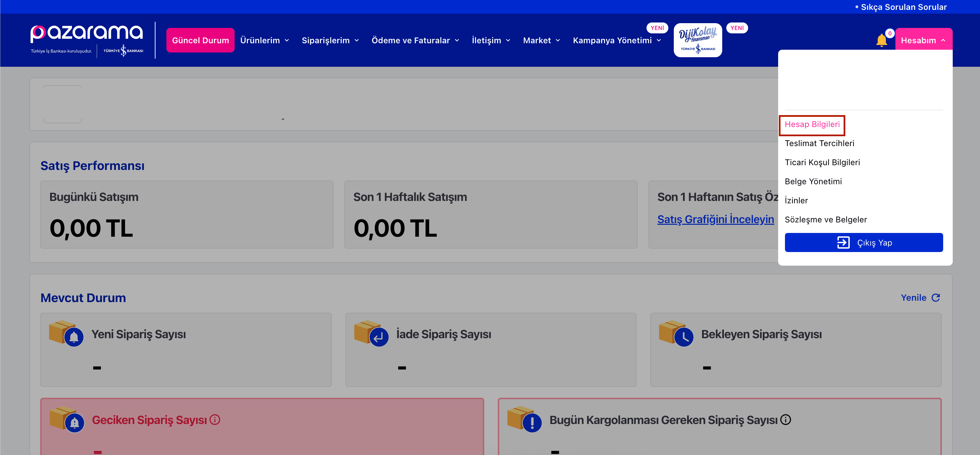Collapse the Hesabım account dropdown

(923, 40)
